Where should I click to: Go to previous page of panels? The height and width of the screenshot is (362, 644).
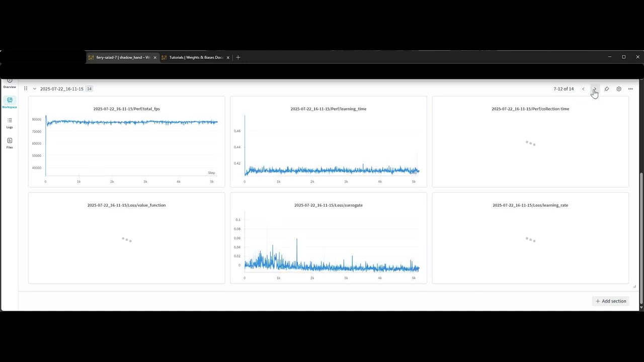(x=583, y=89)
